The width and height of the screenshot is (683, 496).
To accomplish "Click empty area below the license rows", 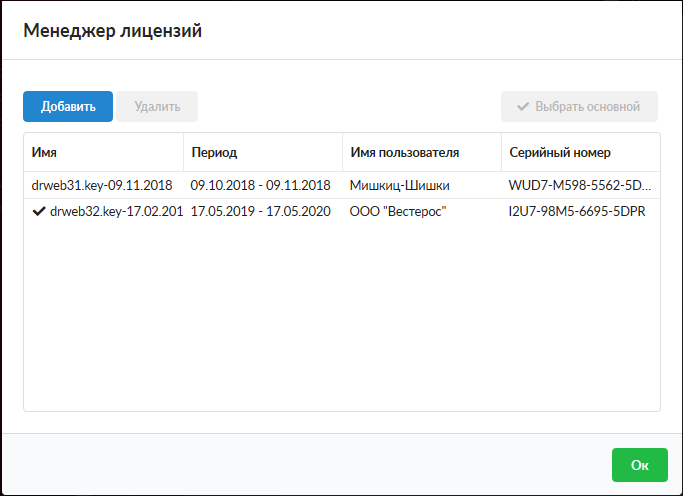I will click(x=341, y=320).
